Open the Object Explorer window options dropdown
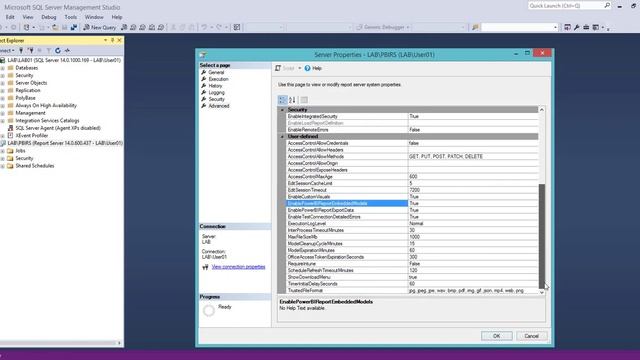 click(105, 40)
